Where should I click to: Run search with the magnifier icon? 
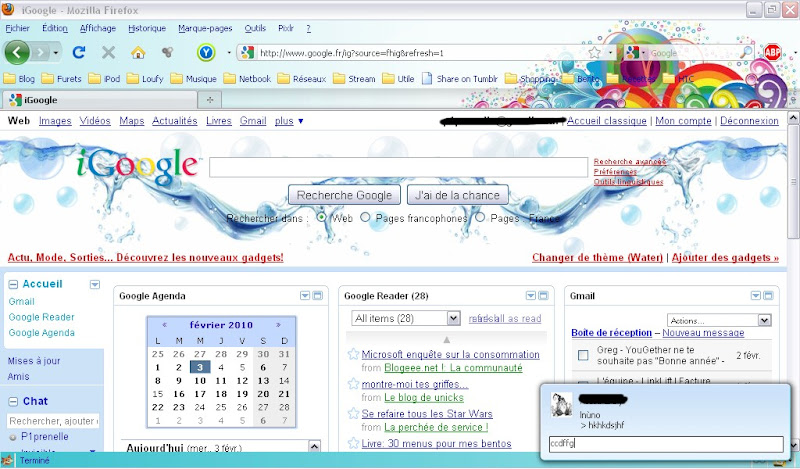click(746, 52)
